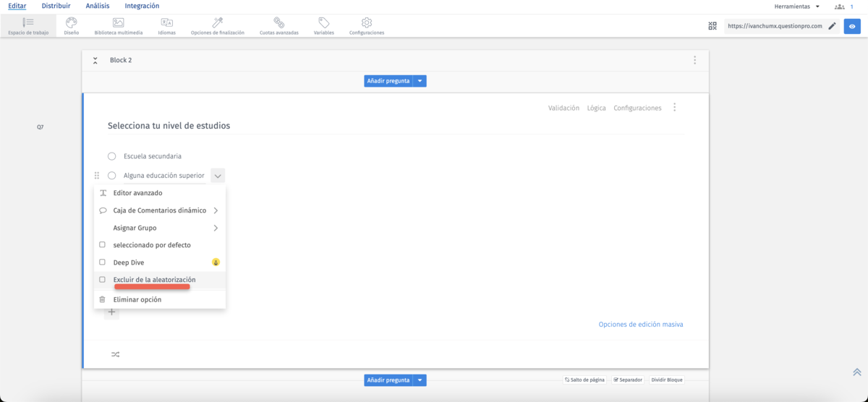Click the pencil icon to edit survey URL

pyautogui.click(x=832, y=26)
